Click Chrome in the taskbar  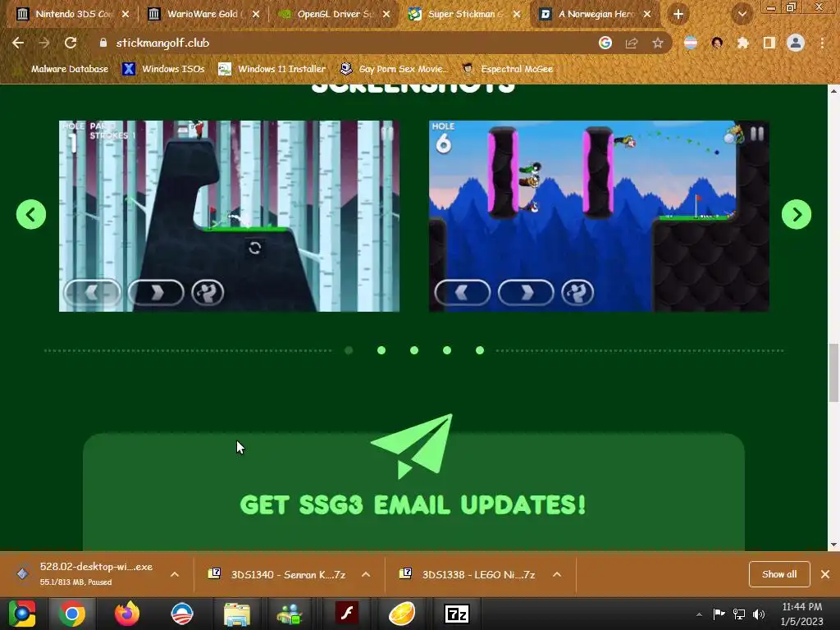point(72,614)
